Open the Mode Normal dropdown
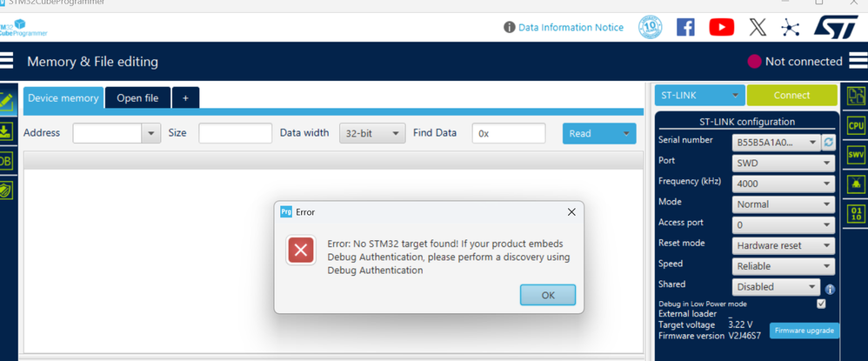This screenshot has width=868, height=361. tap(784, 204)
